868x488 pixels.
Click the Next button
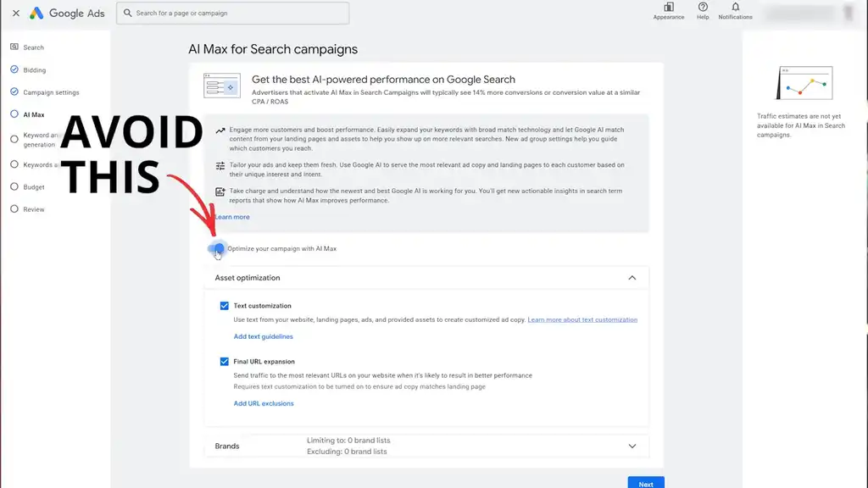click(646, 483)
